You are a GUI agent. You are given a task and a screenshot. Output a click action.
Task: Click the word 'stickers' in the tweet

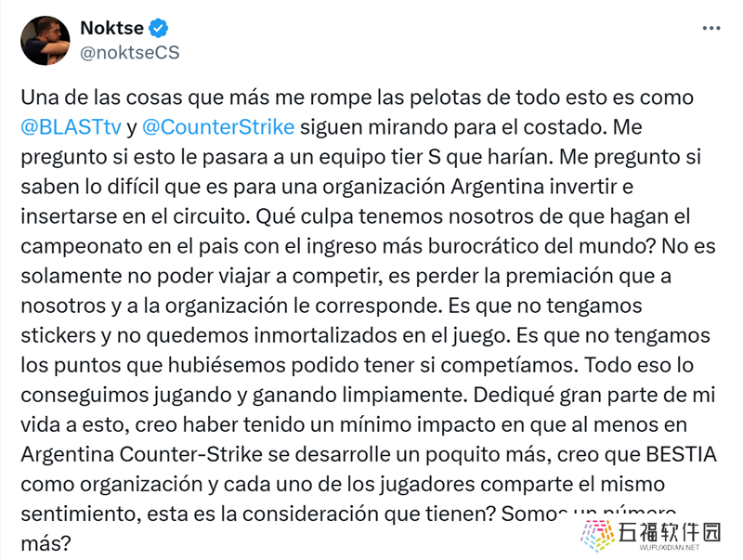tap(59, 335)
